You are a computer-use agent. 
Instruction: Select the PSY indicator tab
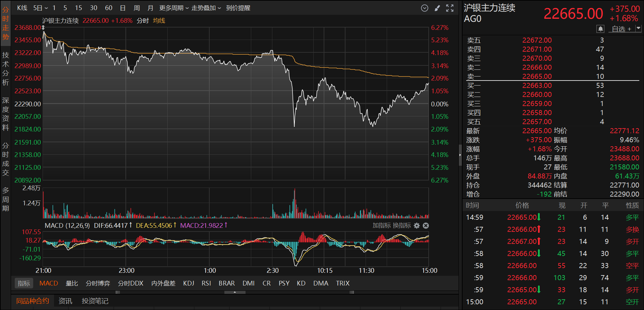pos(284,283)
